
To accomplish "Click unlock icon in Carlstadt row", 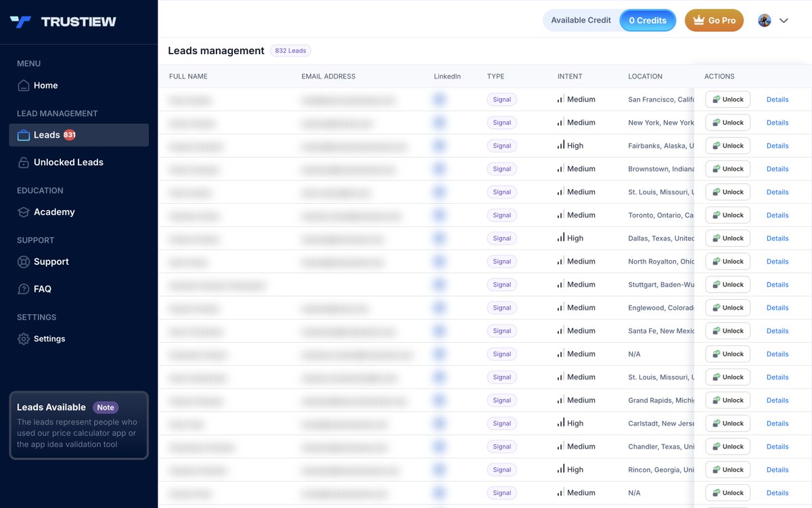I will [716, 423].
